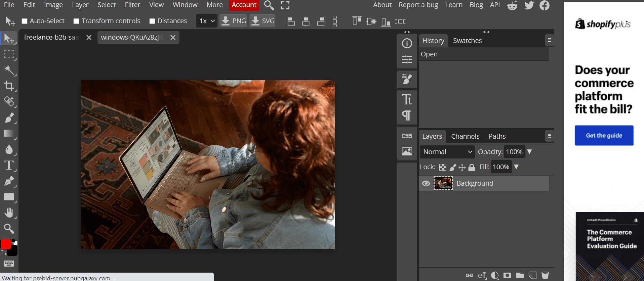Open the Opacity slider arrow
Viewport: 644px width, 281px height.
[x=530, y=152]
